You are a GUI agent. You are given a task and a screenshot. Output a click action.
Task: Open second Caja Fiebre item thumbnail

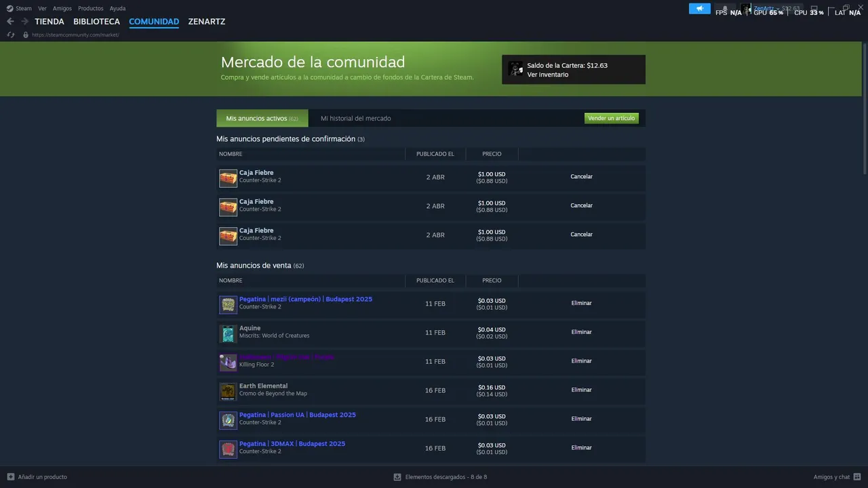[x=228, y=207]
